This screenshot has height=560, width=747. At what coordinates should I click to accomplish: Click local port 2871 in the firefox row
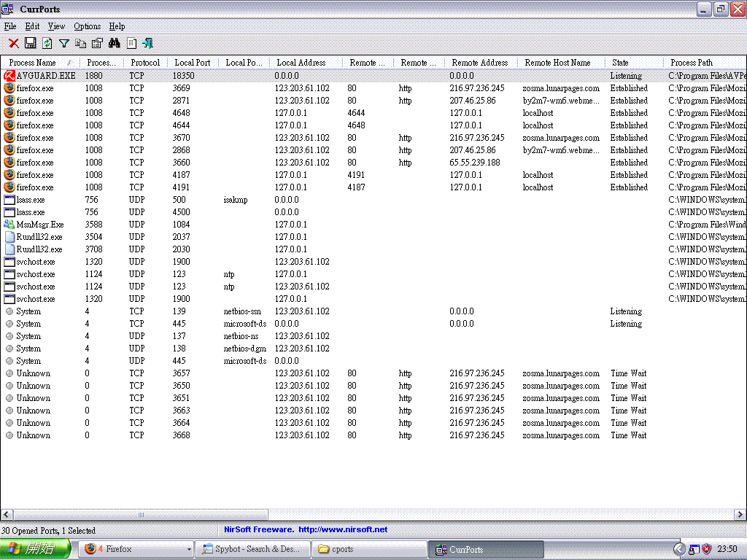tap(181, 101)
